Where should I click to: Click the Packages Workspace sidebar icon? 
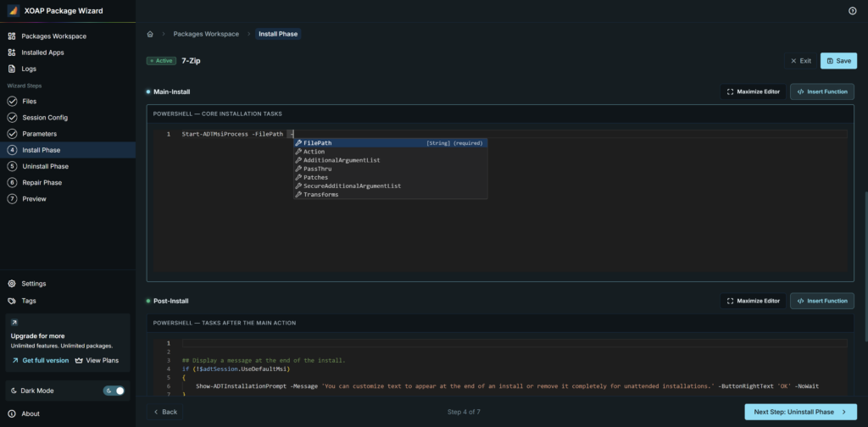click(x=12, y=36)
